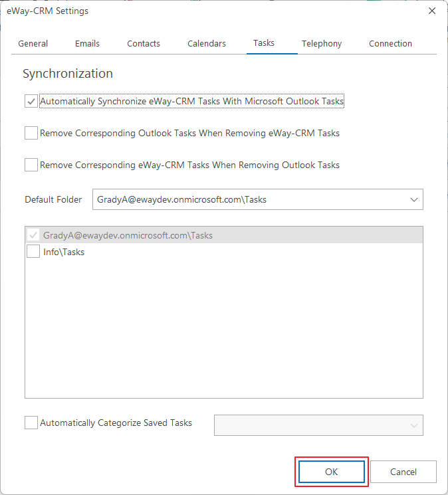Close the eWay-CRM Settings dialog

[432, 11]
